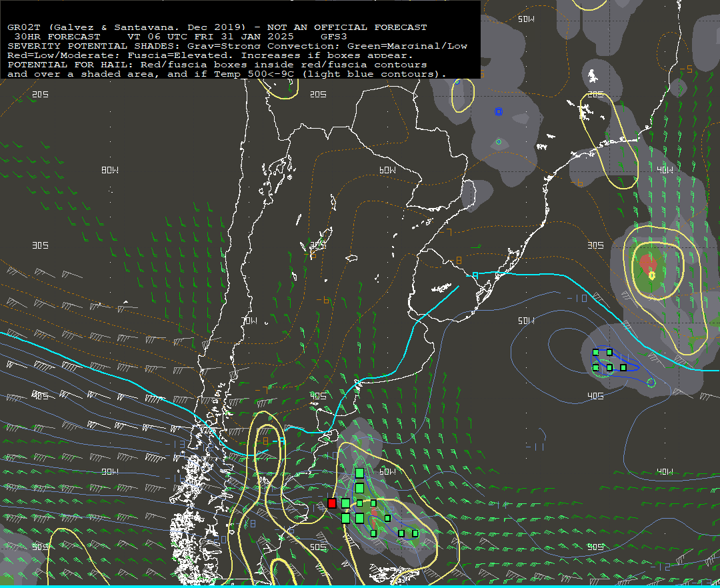Click the orange '-5' contour label
This screenshot has height=588, width=720.
pos(685,69)
